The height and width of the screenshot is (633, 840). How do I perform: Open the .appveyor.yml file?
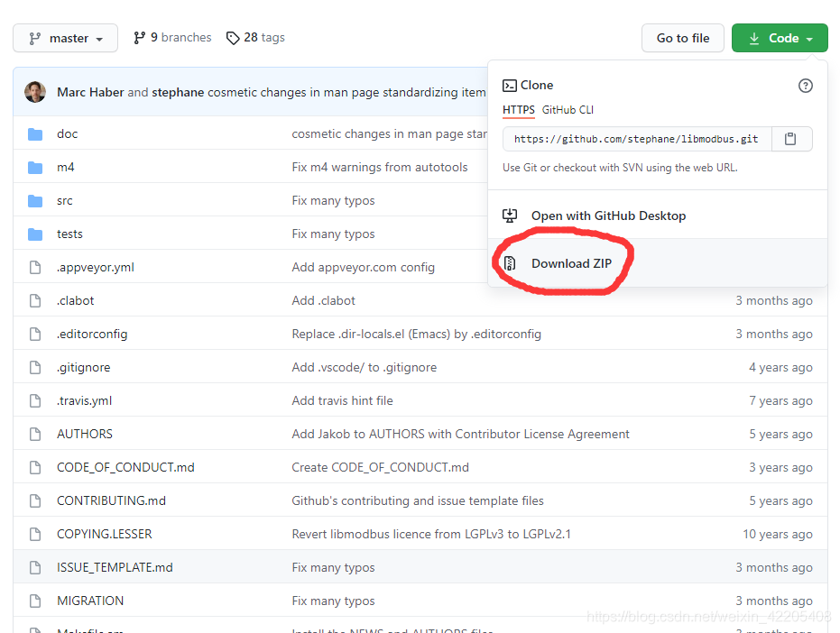pyautogui.click(x=96, y=267)
